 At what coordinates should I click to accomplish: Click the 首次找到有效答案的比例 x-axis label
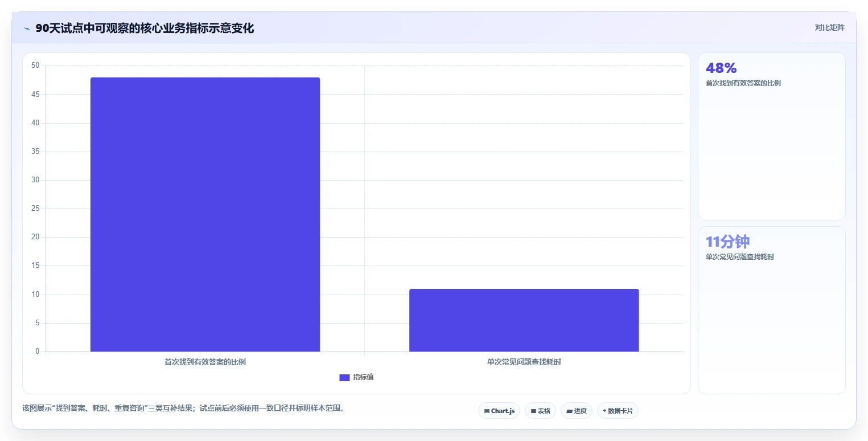[x=205, y=362]
